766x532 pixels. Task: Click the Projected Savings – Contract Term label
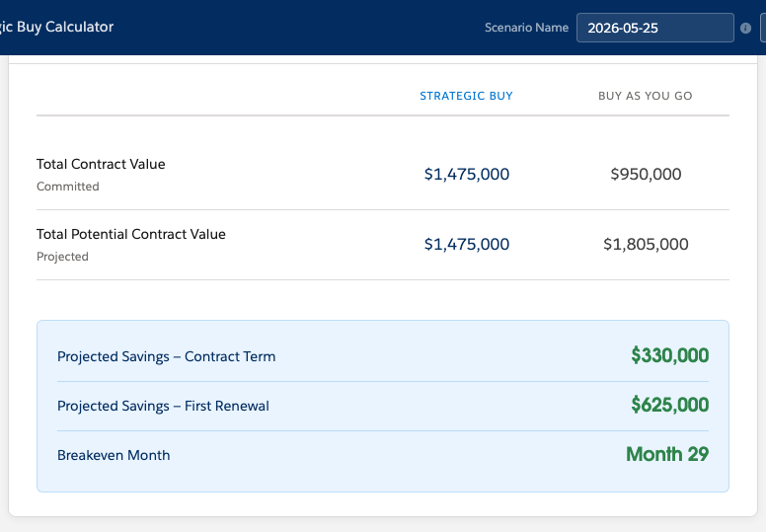167,356
